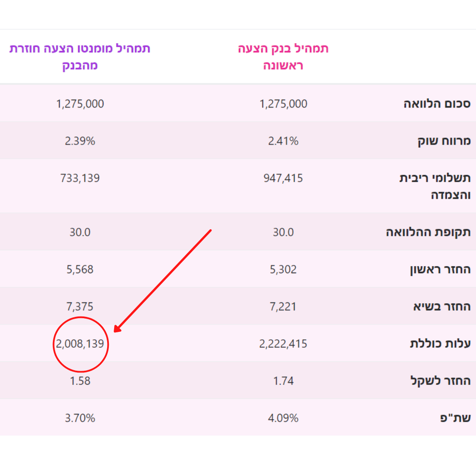
Task: Click the market spread value 2.41%
Action: point(283,141)
